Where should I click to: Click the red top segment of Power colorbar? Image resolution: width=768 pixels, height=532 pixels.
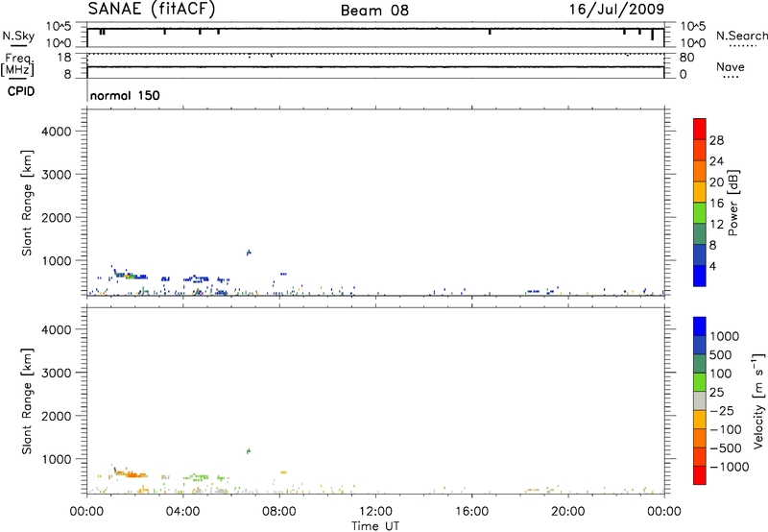click(x=700, y=129)
